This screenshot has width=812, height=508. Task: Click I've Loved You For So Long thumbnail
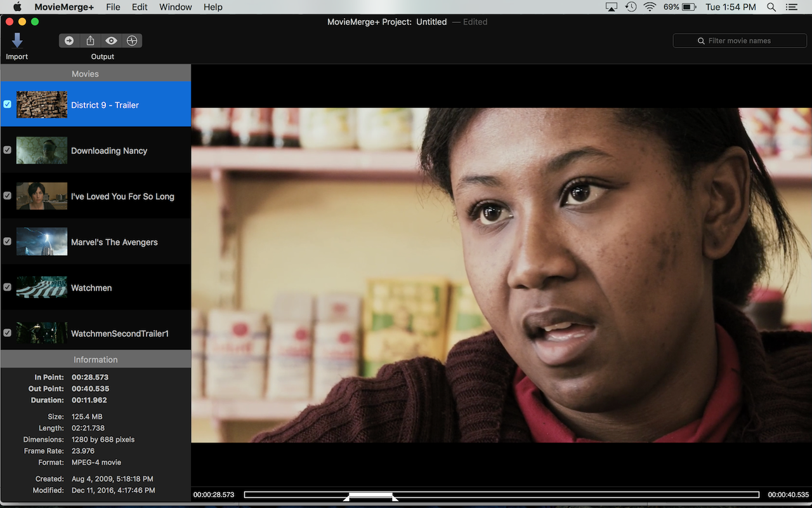[42, 196]
